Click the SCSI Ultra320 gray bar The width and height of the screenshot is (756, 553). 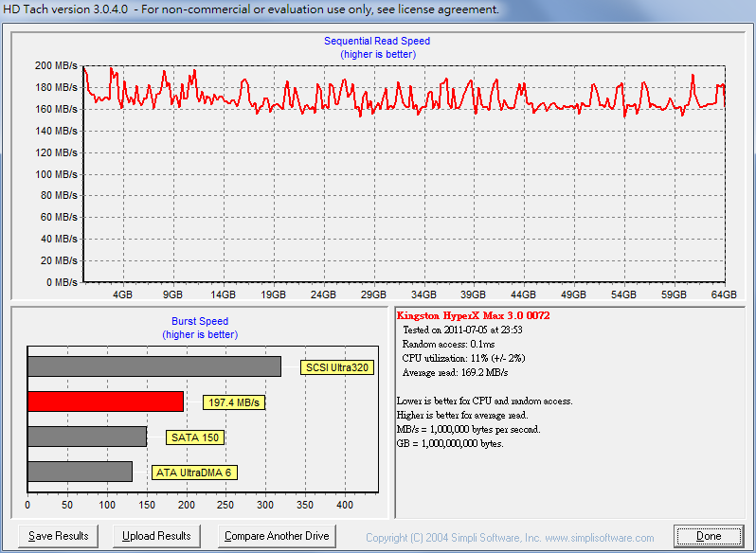154,366
